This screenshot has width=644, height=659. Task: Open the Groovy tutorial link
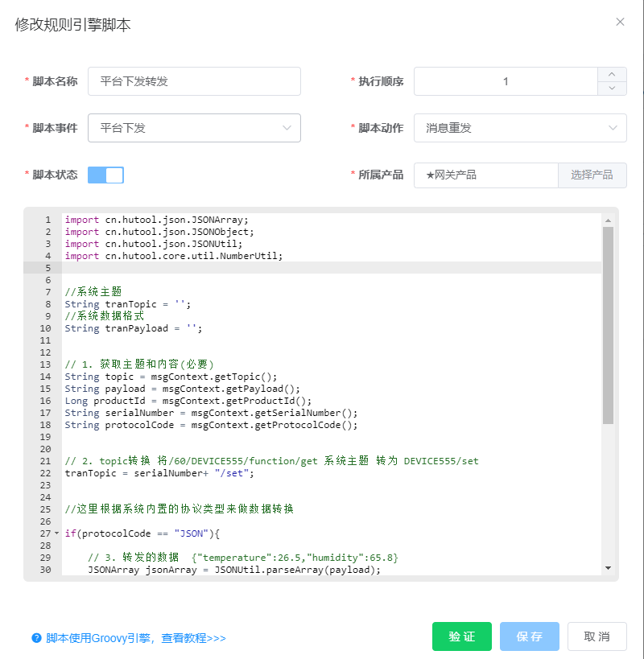click(135, 638)
